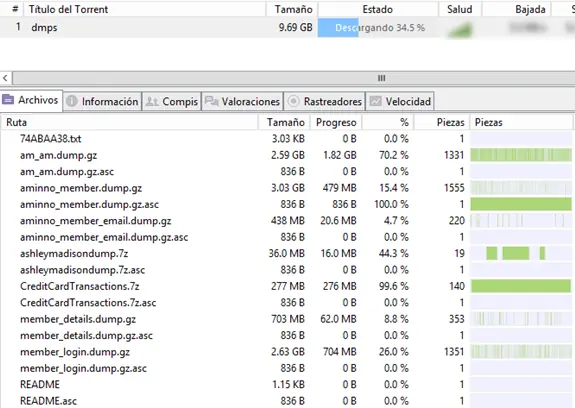Click the Valoraciones tab comments icon
The width and height of the screenshot is (575, 408).
tap(211, 101)
